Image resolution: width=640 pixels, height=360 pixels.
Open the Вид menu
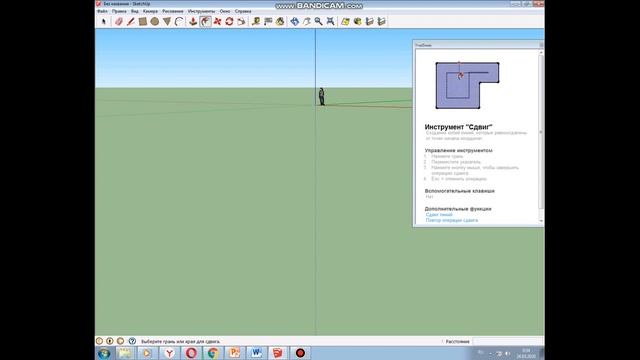pos(135,11)
